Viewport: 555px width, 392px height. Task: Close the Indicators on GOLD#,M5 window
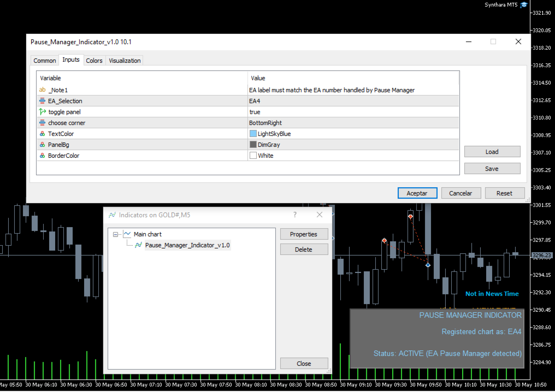pos(320,215)
